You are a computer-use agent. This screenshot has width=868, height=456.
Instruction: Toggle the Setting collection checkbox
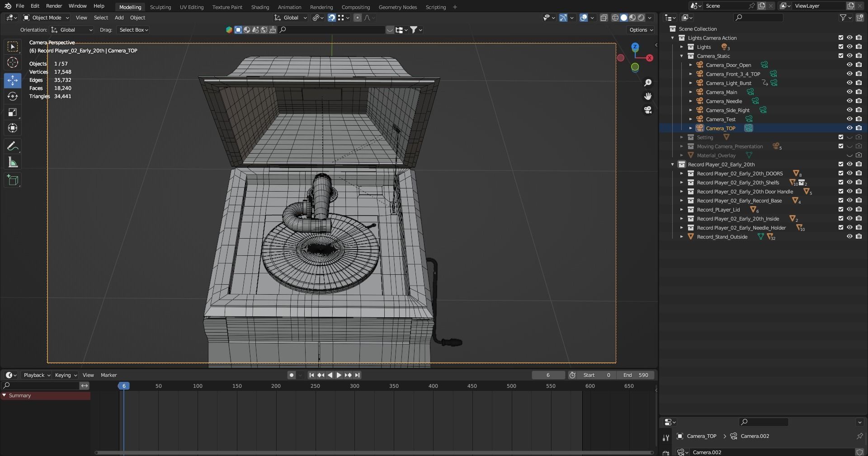pyautogui.click(x=841, y=137)
